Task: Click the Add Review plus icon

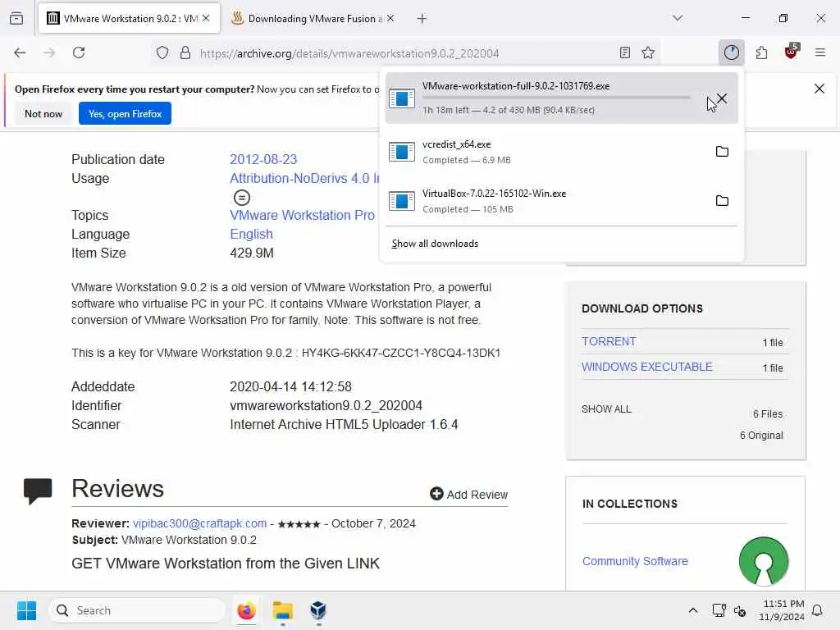Action: [x=436, y=494]
